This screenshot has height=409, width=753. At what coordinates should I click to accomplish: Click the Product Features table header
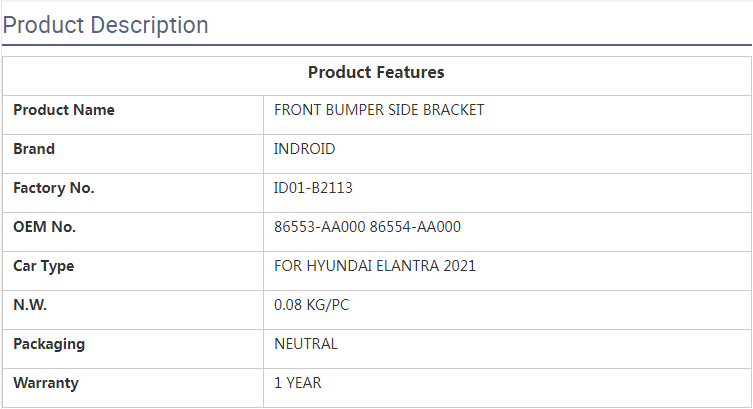[376, 72]
